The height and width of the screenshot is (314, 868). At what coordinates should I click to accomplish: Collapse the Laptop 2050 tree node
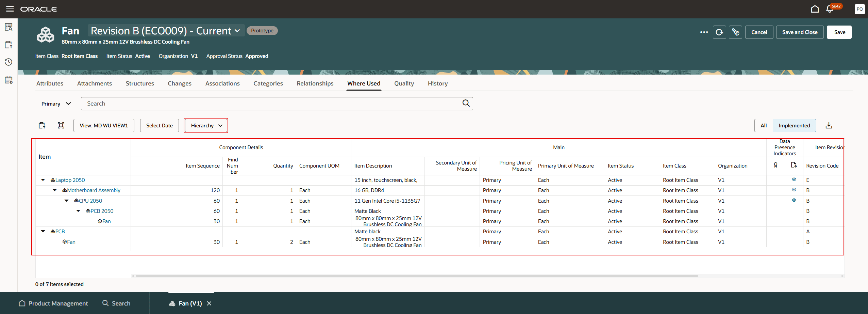[x=43, y=180]
